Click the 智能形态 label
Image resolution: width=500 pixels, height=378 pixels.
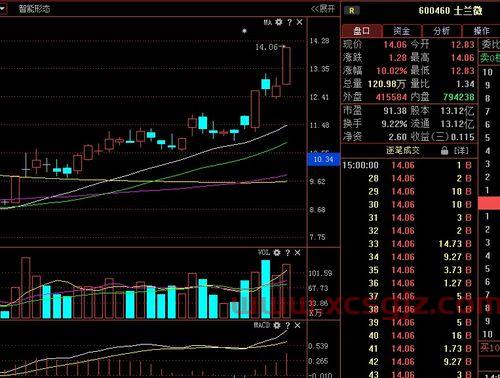34,9
